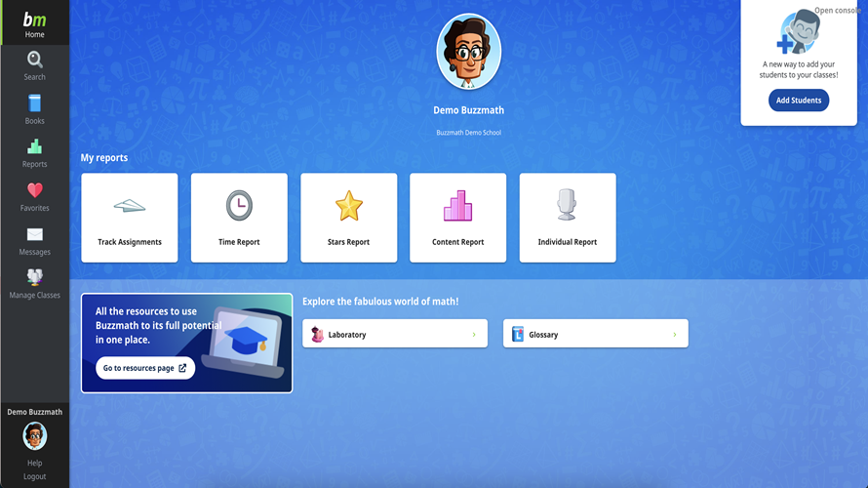The image size is (868, 488).
Task: Open Manage Classes in sidebar
Action: [x=34, y=283]
